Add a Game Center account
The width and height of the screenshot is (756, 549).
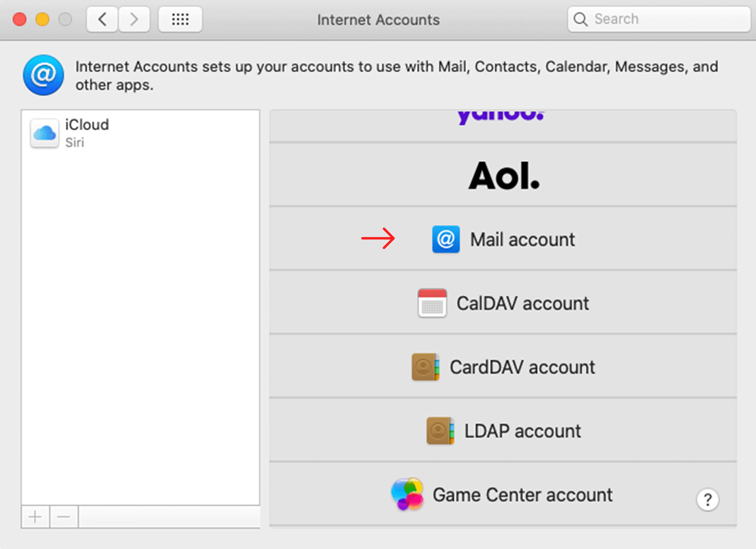503,494
